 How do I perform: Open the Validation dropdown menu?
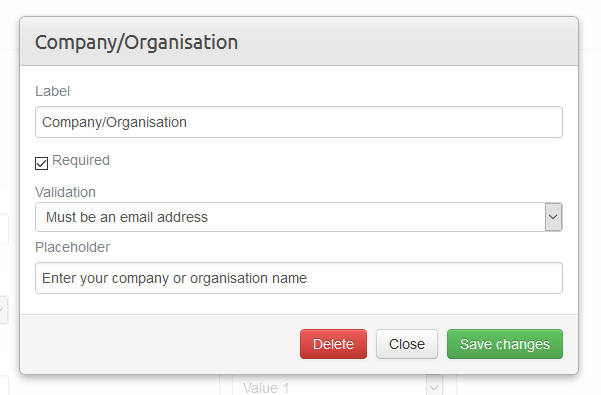click(x=299, y=217)
